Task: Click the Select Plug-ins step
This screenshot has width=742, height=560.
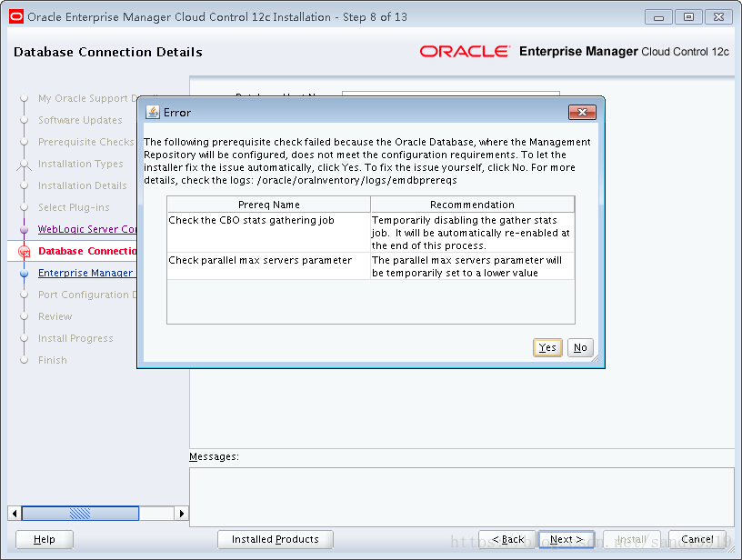Action: [x=74, y=207]
